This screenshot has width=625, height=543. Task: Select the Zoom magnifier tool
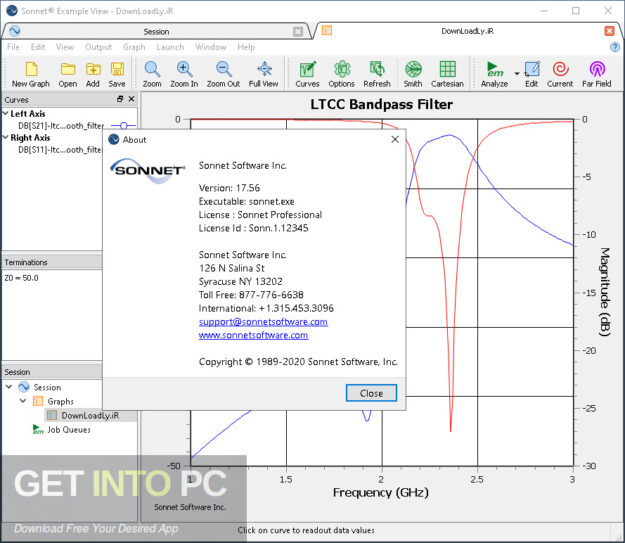(x=152, y=74)
